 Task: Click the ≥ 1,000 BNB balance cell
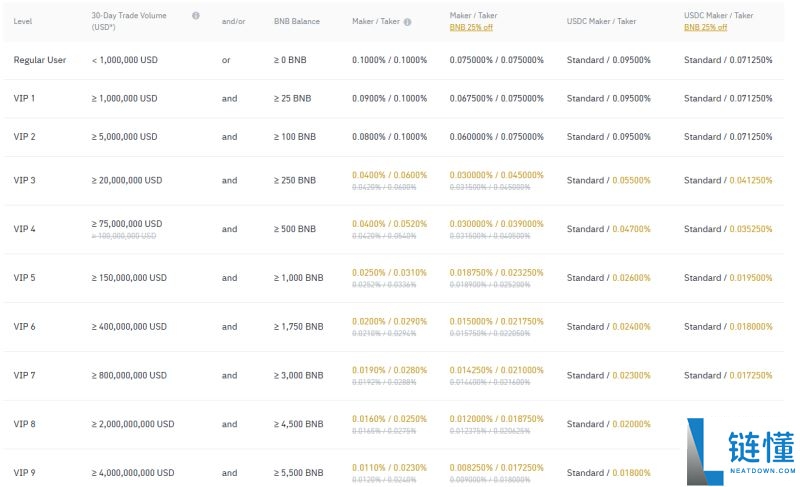pyautogui.click(x=298, y=278)
